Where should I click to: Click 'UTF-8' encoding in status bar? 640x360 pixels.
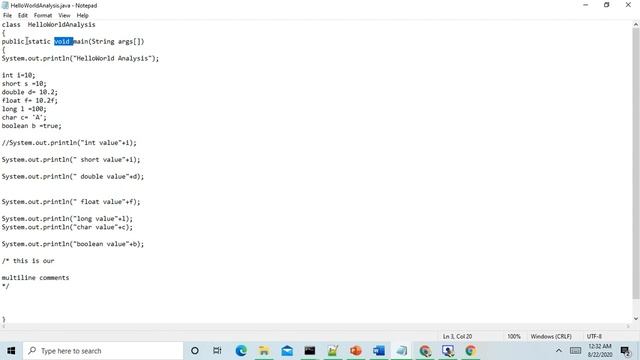[594, 336]
